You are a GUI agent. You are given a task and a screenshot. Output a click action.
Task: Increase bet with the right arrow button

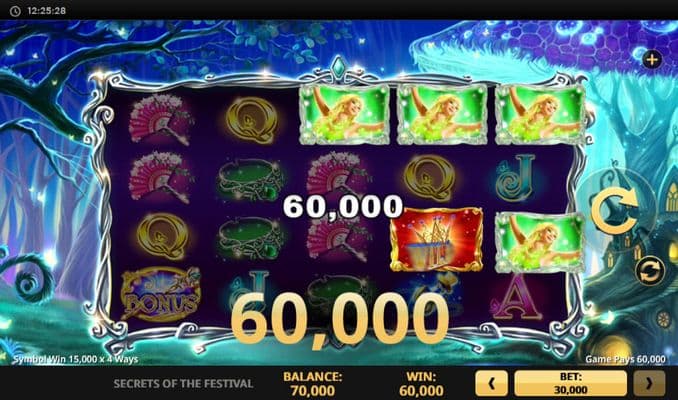(649, 383)
